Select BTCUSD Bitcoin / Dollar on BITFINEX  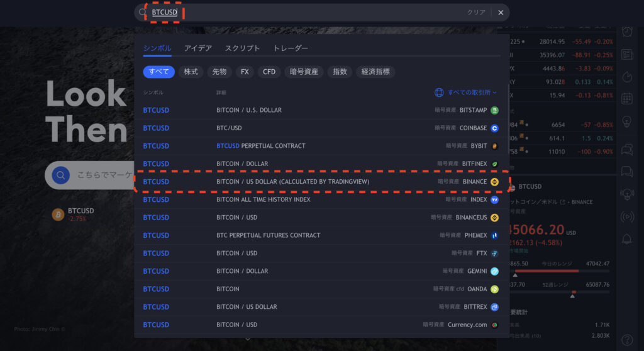321,164
